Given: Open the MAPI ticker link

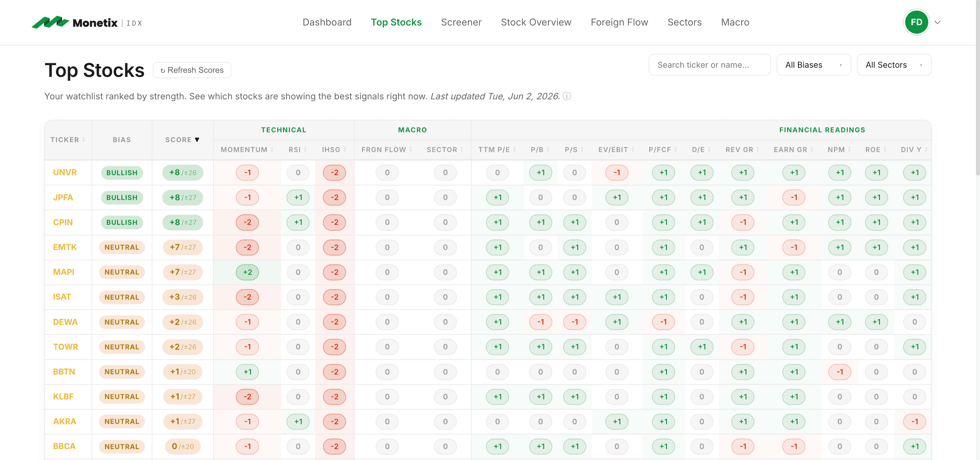Looking at the screenshot, I should tap(64, 272).
